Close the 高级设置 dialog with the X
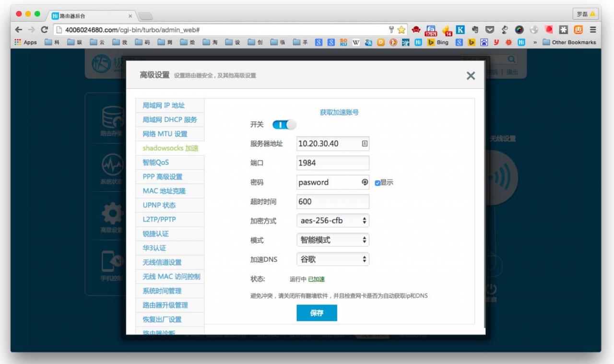The image size is (614, 364). click(471, 76)
